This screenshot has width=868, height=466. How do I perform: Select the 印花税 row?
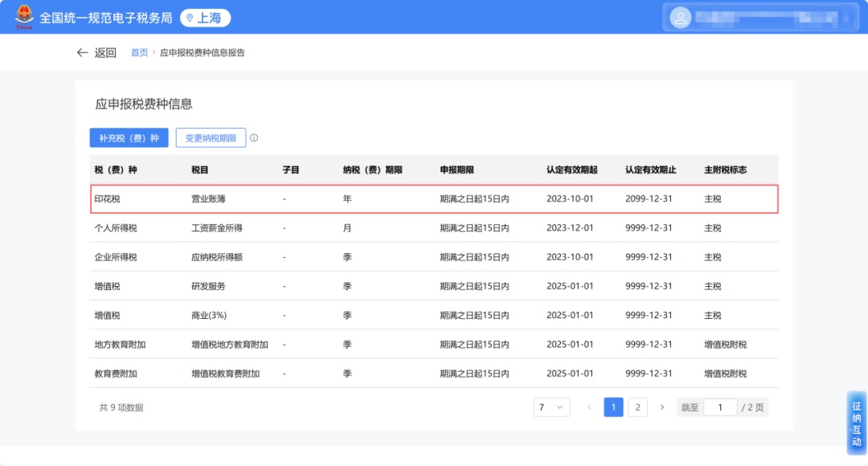pyautogui.click(x=433, y=198)
